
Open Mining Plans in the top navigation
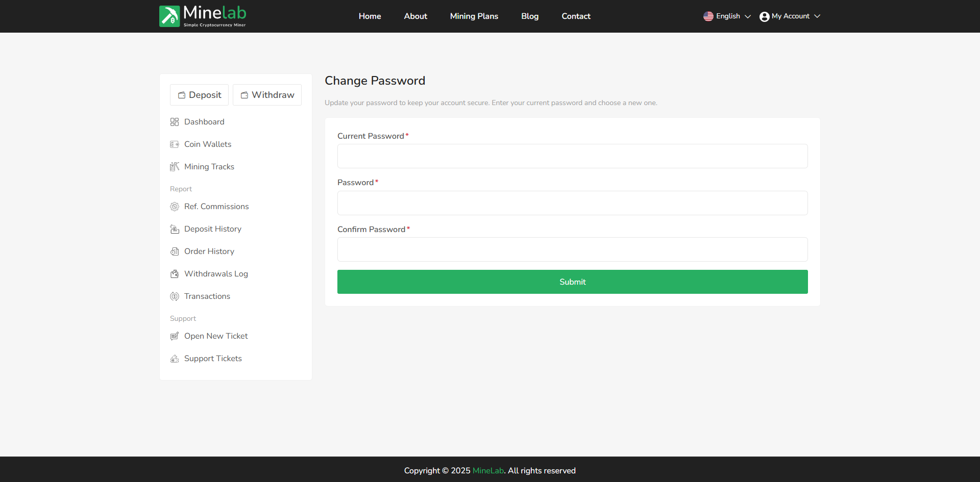pyautogui.click(x=474, y=16)
